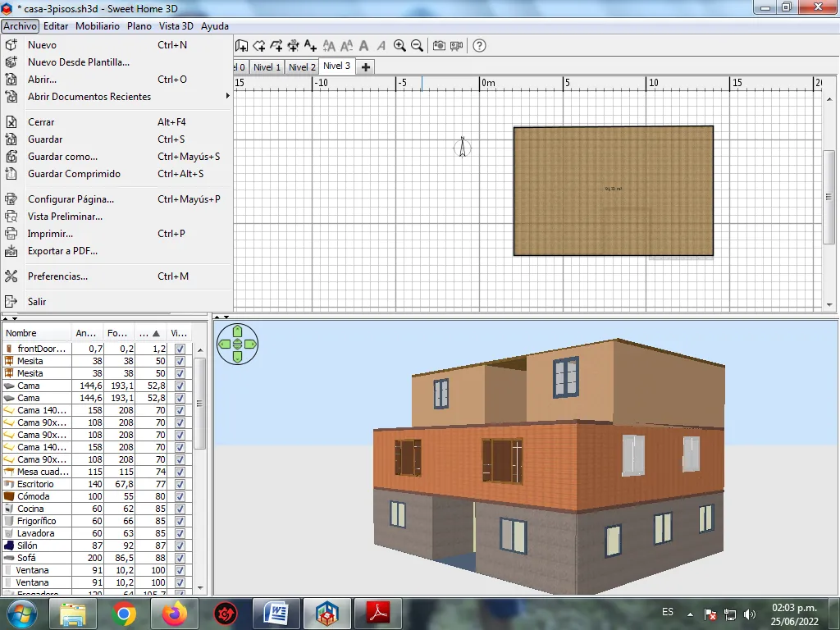
Task: Open Sweet Home 3D help icon
Action: tap(479, 46)
